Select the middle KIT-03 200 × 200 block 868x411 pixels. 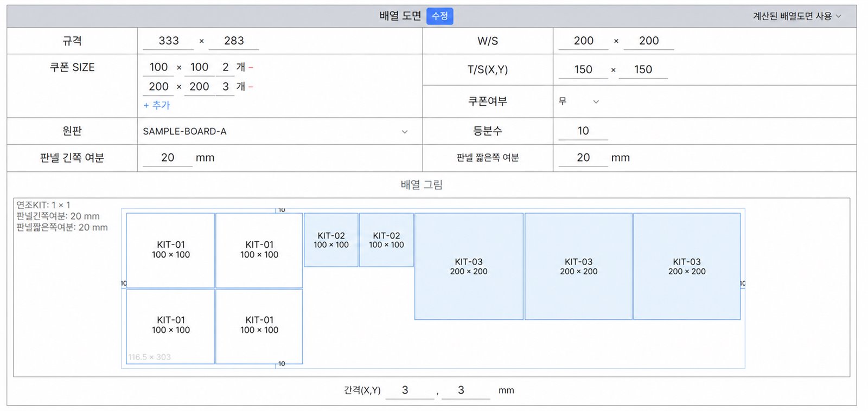coord(578,266)
